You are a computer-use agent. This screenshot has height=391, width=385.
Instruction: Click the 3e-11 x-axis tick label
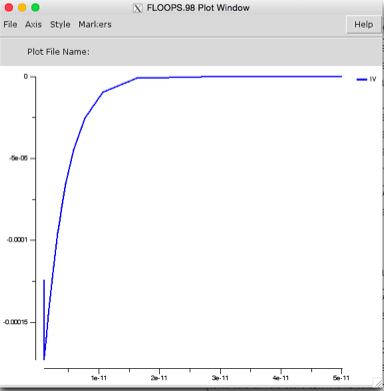(220, 378)
